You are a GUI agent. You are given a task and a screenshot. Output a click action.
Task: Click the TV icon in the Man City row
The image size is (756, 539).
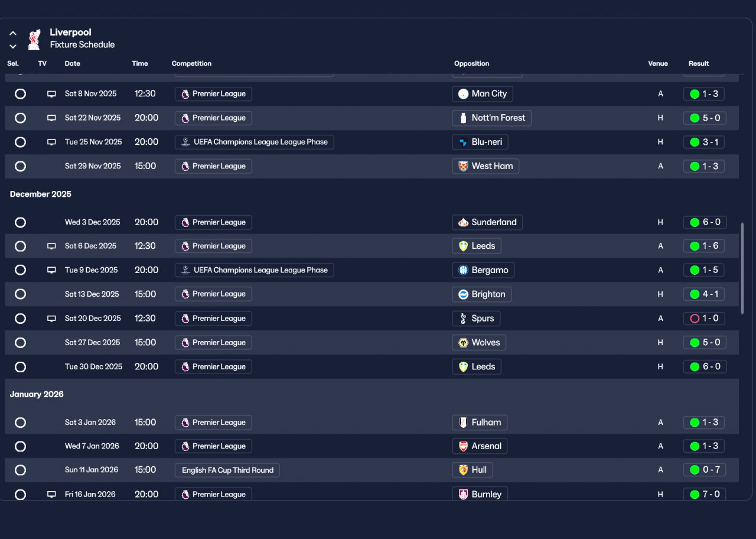coord(51,94)
